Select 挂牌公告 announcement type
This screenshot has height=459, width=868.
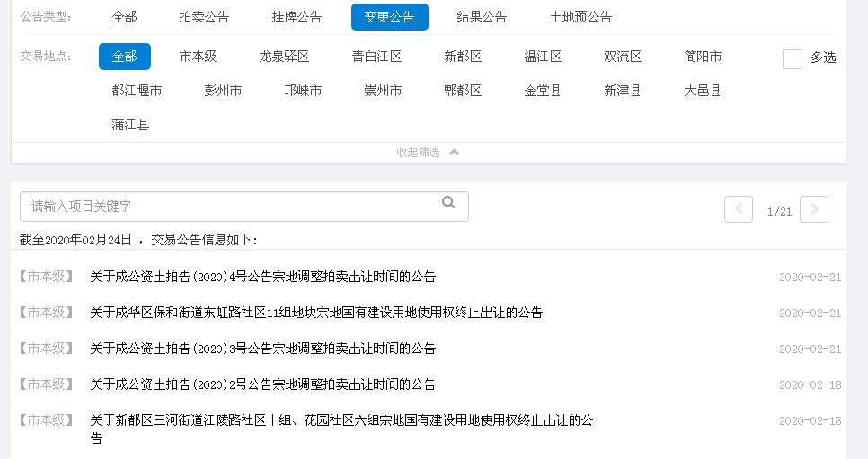click(297, 17)
